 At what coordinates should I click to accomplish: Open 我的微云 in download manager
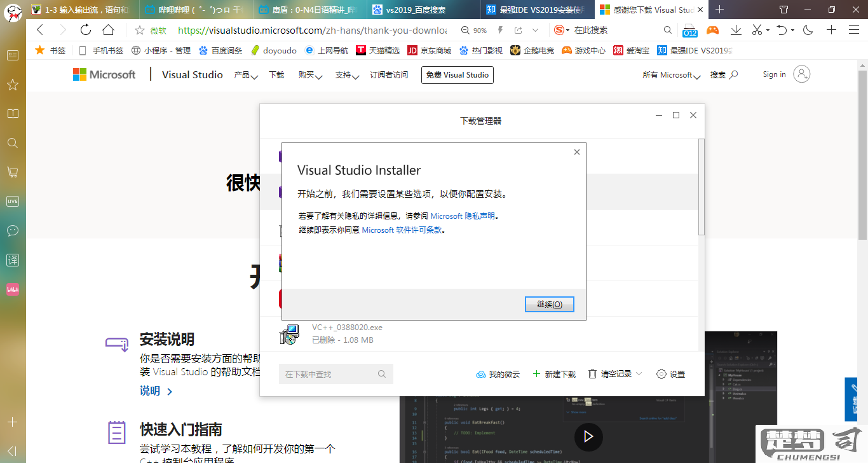point(498,374)
